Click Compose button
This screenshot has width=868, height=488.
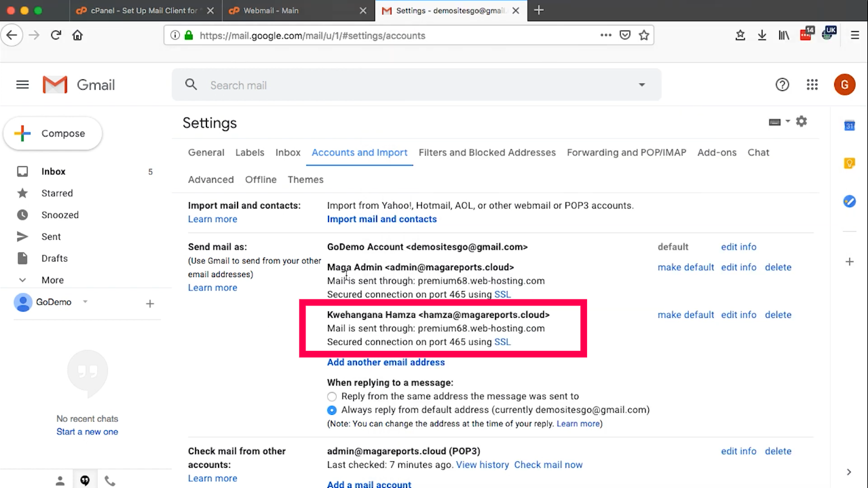[x=53, y=133]
